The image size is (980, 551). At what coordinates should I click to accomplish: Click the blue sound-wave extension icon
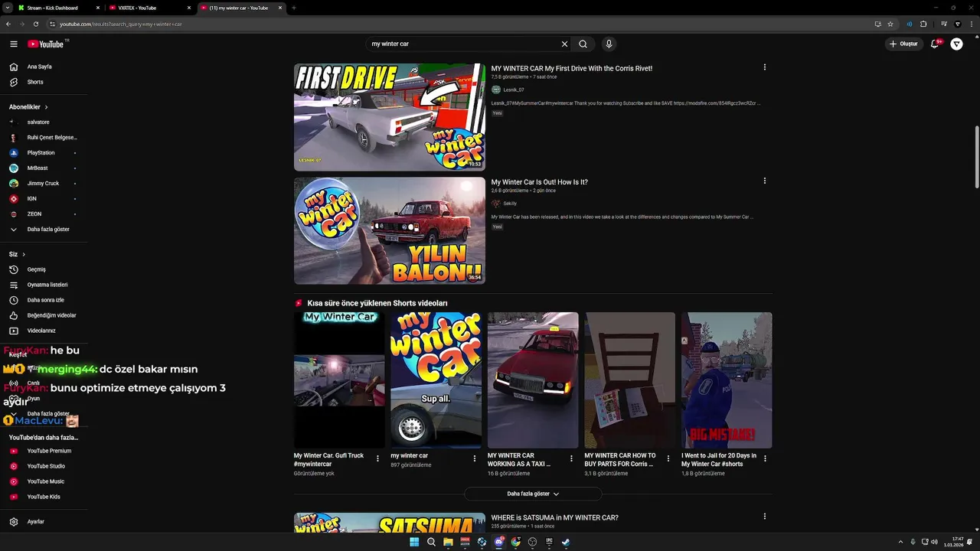tap(910, 24)
